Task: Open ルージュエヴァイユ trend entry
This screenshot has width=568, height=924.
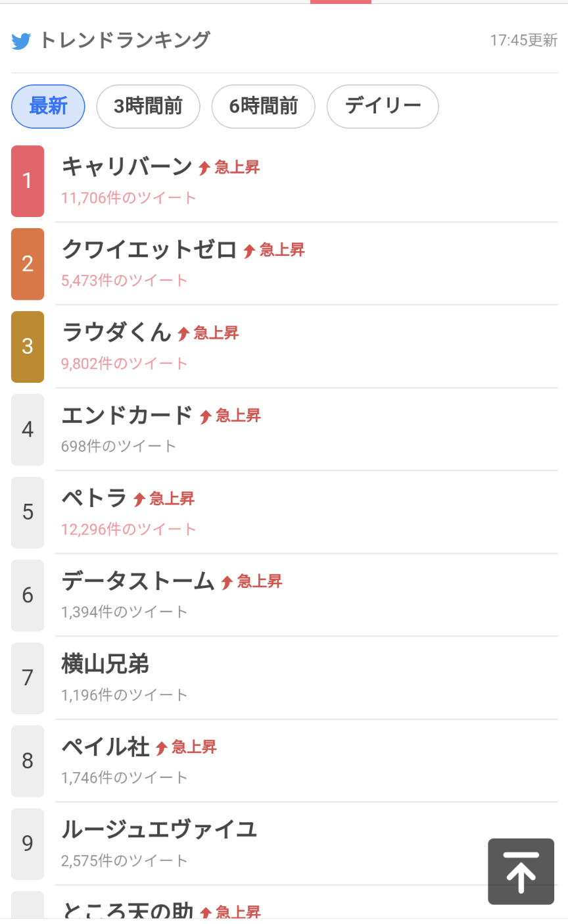Action: pyautogui.click(x=159, y=830)
